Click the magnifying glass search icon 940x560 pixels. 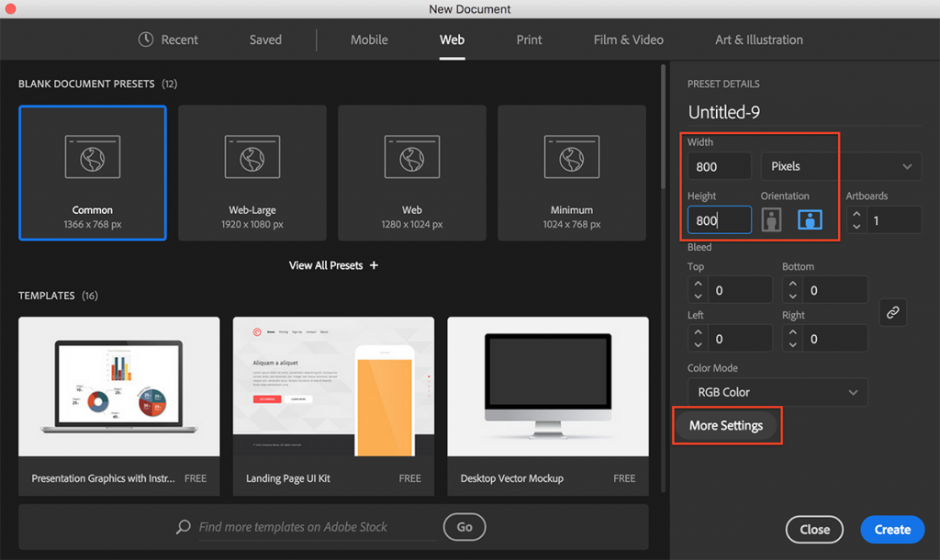184,526
